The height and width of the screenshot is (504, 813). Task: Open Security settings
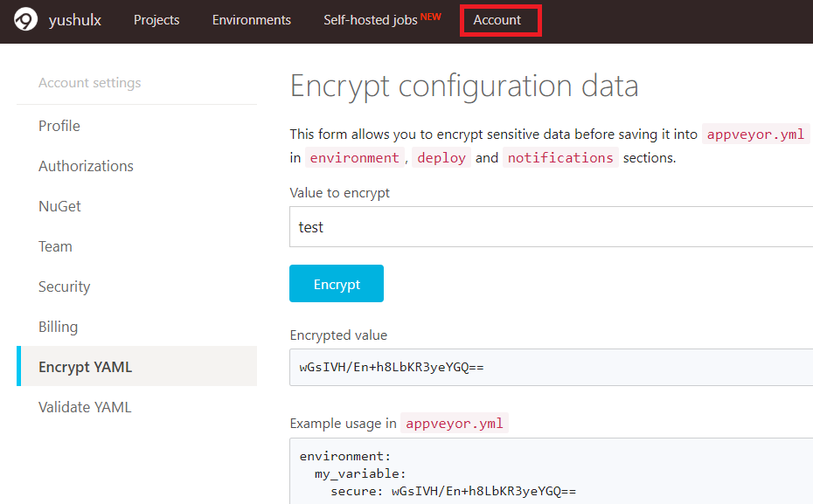64,287
